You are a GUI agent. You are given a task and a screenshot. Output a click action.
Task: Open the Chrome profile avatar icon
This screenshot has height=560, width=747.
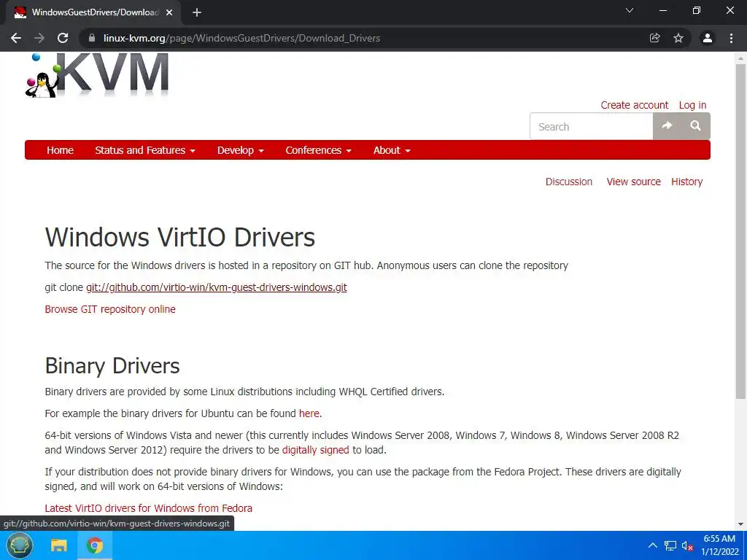pyautogui.click(x=708, y=38)
